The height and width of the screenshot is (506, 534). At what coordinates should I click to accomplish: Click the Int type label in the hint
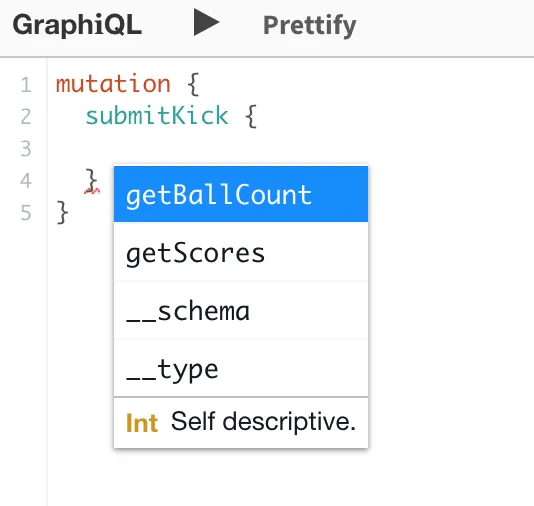(x=142, y=423)
